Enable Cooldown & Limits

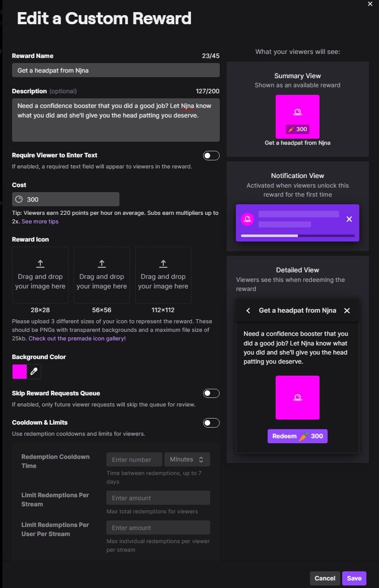(x=211, y=423)
